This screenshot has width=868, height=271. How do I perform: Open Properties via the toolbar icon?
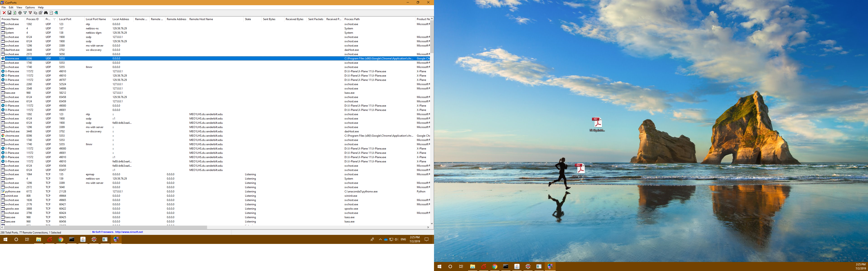[x=40, y=13]
